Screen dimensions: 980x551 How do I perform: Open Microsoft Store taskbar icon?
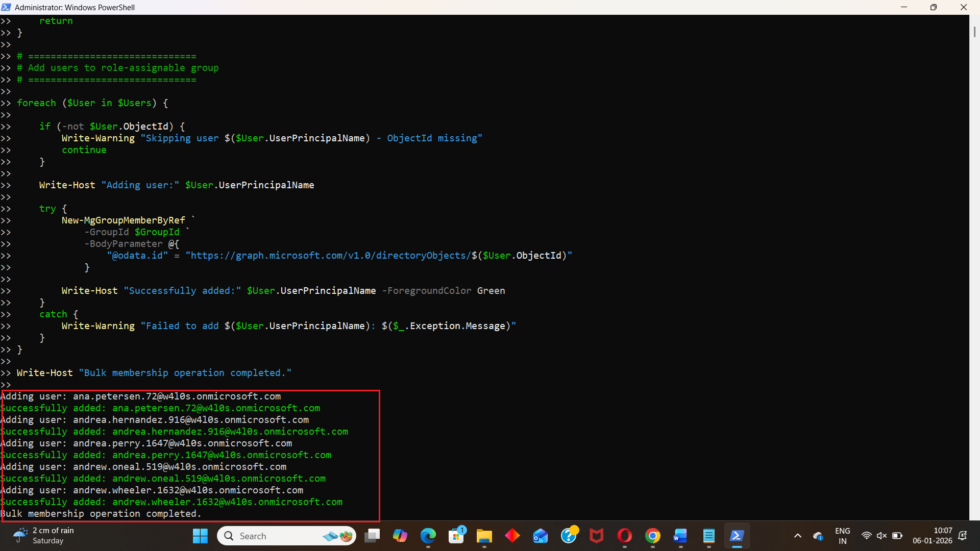coord(456,536)
